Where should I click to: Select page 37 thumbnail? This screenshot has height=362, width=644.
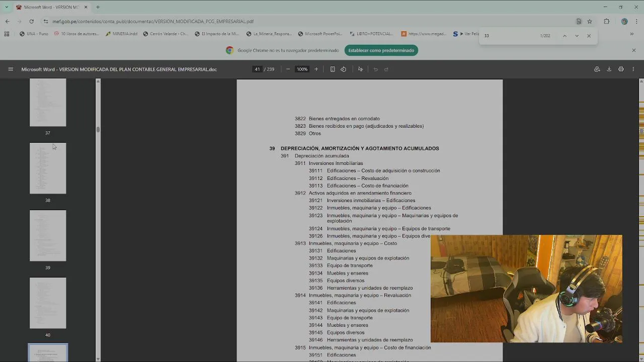point(48,102)
